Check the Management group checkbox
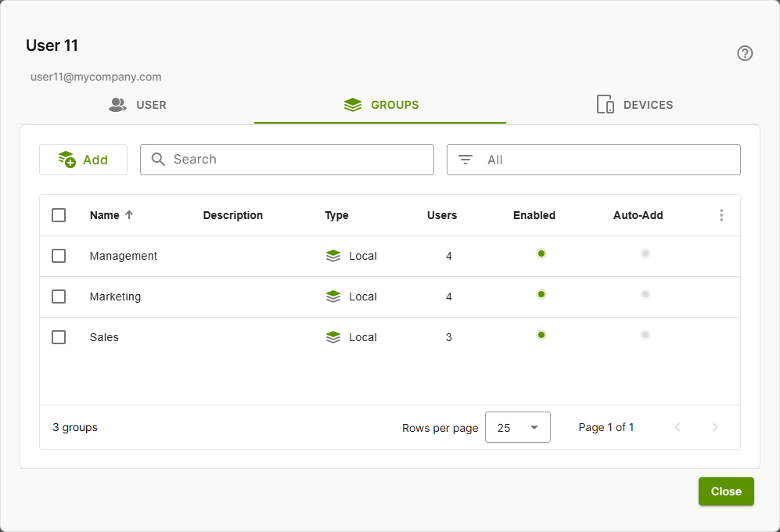The width and height of the screenshot is (780, 532). click(x=59, y=256)
